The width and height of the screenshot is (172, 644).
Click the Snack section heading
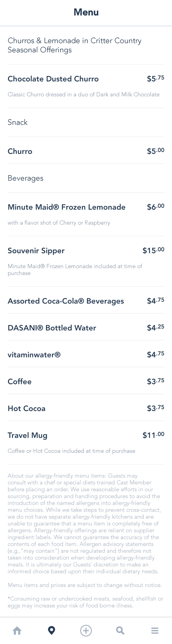(x=17, y=122)
